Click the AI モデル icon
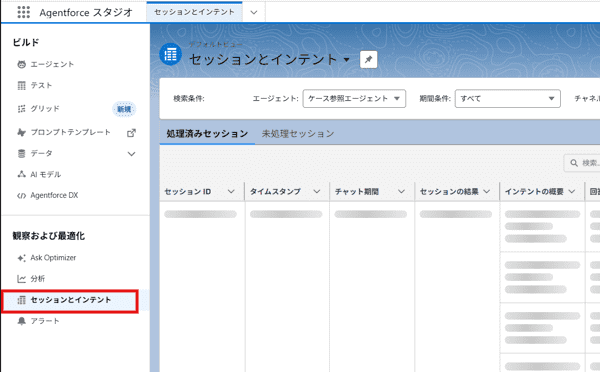This screenshot has width=600, height=372. coord(21,175)
